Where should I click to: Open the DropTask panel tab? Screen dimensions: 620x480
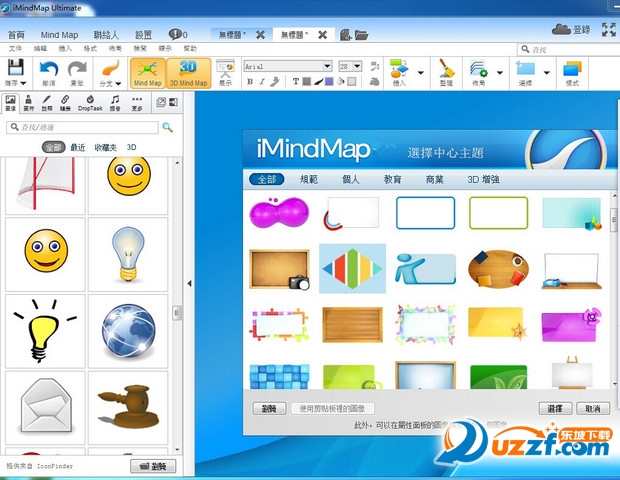pyautogui.click(x=90, y=103)
